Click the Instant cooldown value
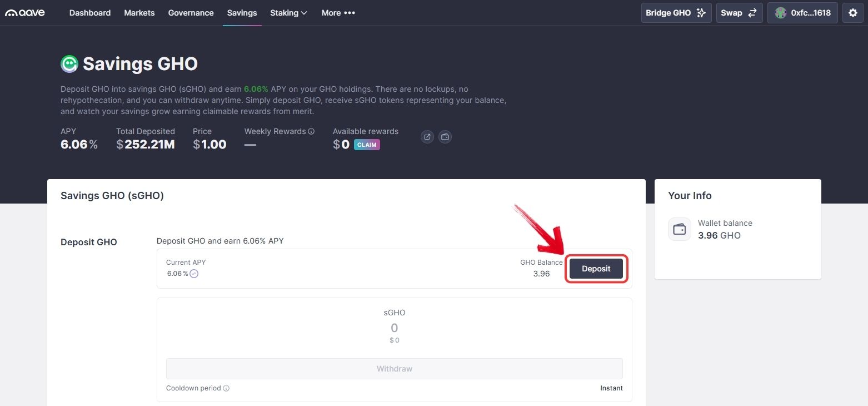Image resolution: width=868 pixels, height=406 pixels. (x=611, y=388)
